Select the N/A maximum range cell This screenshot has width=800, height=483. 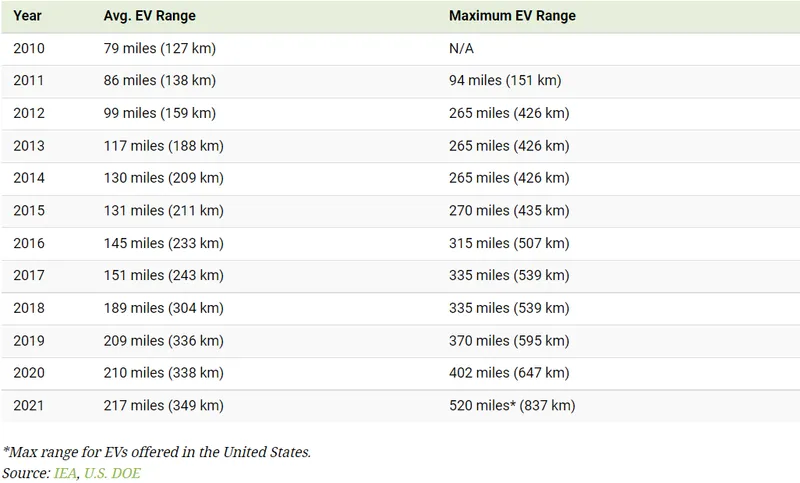(x=461, y=48)
